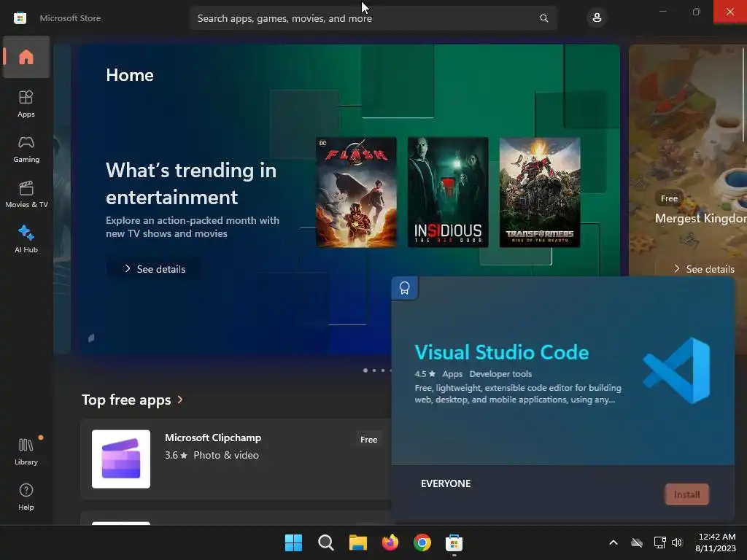Click the award badge icon on Visual Studio Code card
747x560 pixels.
(x=404, y=288)
